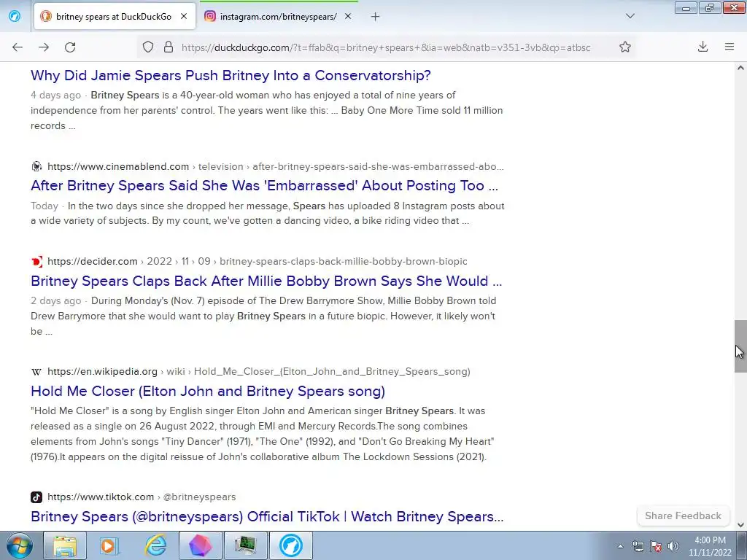This screenshot has height=560, width=747.
Task: Expand the list all tabs chevron
Action: [630, 16]
